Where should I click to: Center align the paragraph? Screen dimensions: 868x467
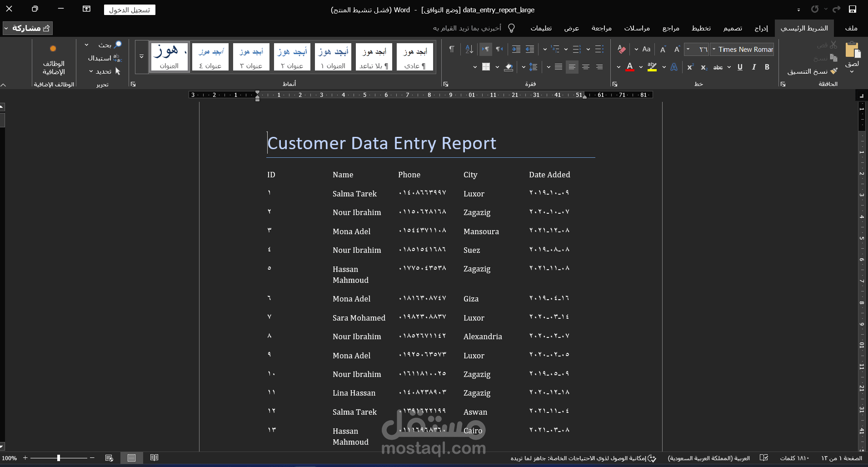click(586, 67)
